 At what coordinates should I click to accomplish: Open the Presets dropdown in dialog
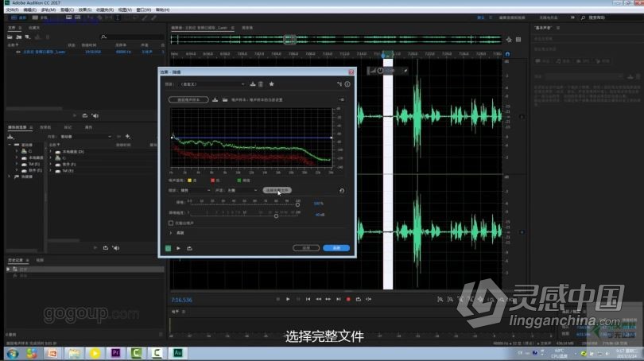[x=212, y=83]
